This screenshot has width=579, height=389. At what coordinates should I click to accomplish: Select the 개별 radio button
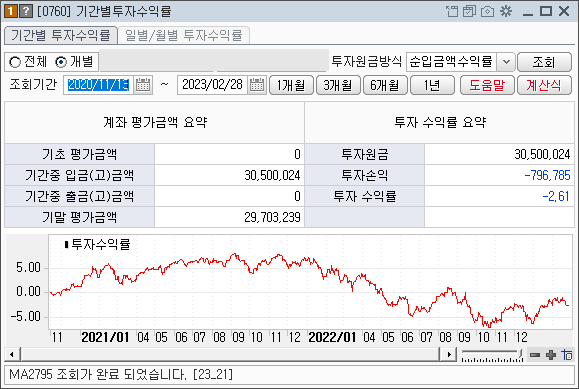[x=61, y=62]
